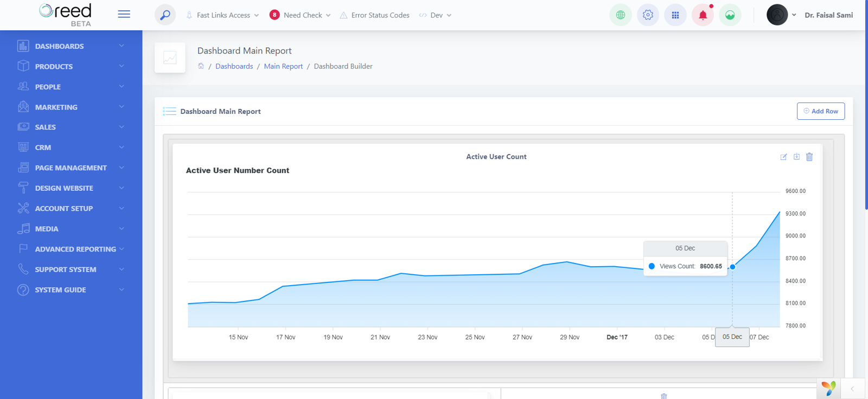Click the Marketing sidebar icon
Viewport: 868px width, 399px height.
coord(23,107)
